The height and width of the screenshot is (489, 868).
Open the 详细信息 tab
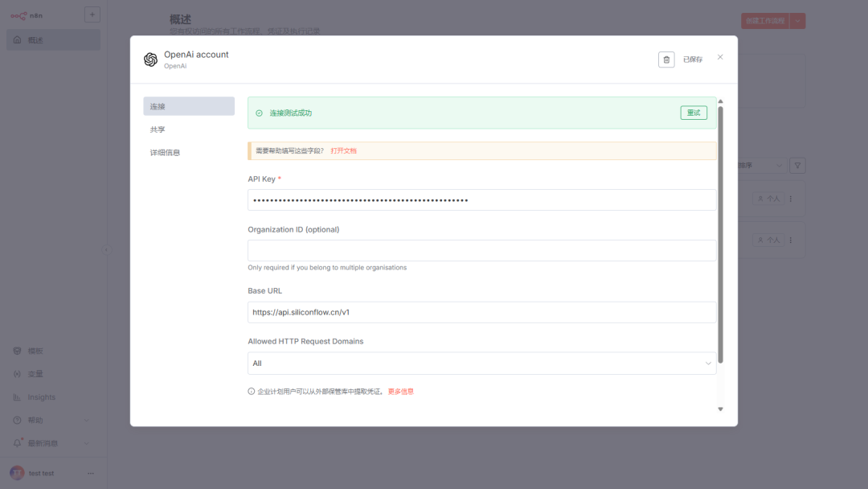click(x=189, y=152)
